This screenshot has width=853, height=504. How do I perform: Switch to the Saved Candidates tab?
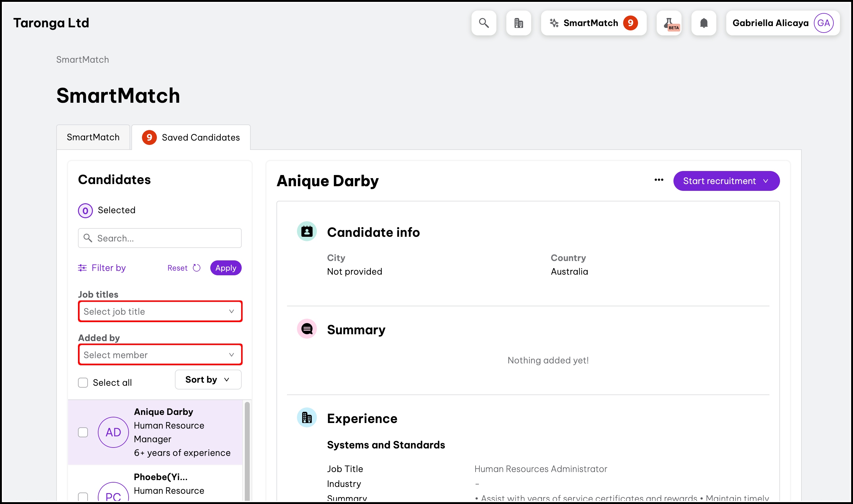pos(191,137)
